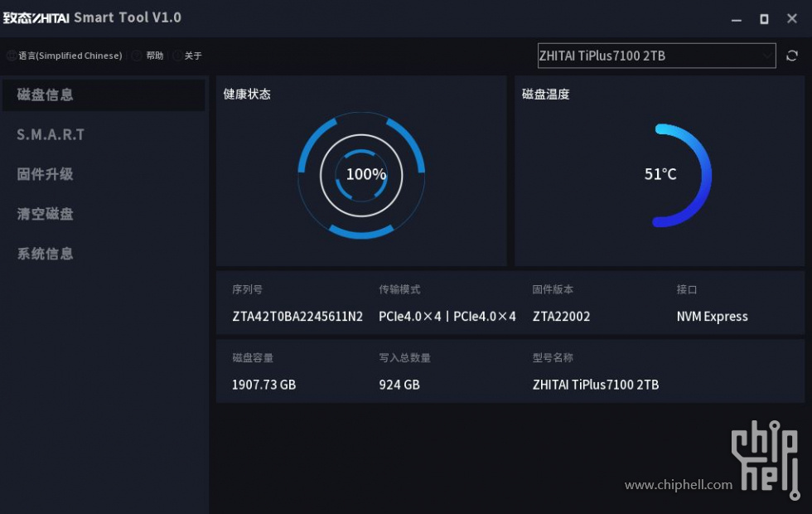Viewport: 812px width, 514px height.
Task: Click the 序列号 label
Action: tap(247, 289)
